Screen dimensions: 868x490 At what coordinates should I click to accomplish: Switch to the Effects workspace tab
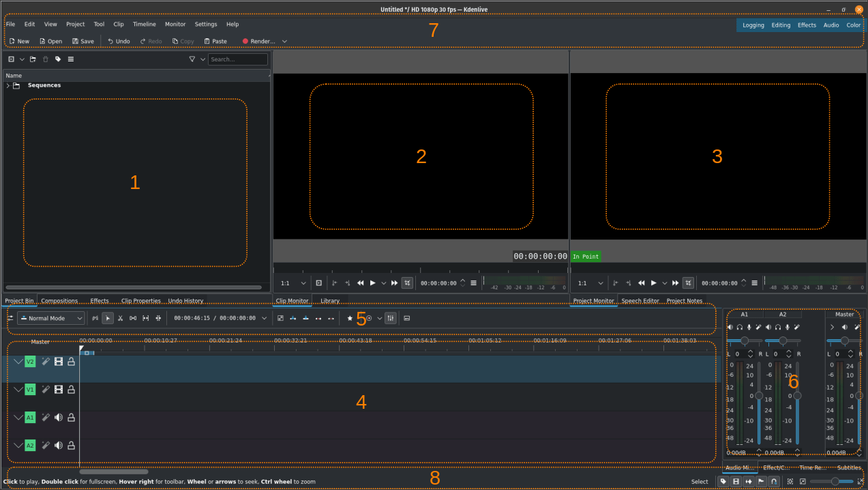tap(807, 25)
